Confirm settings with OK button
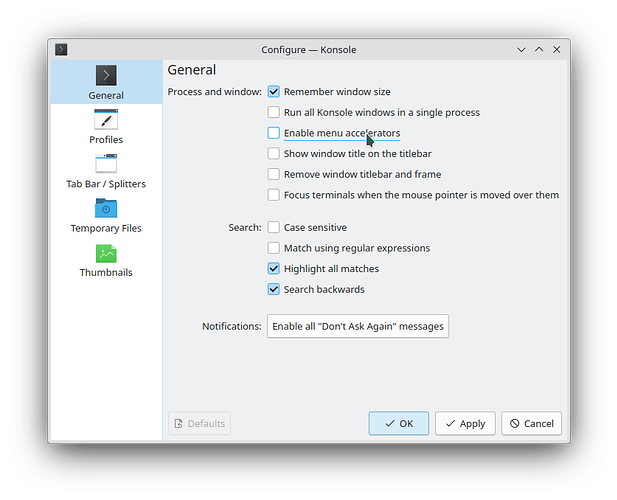617x500 pixels. coord(399,423)
